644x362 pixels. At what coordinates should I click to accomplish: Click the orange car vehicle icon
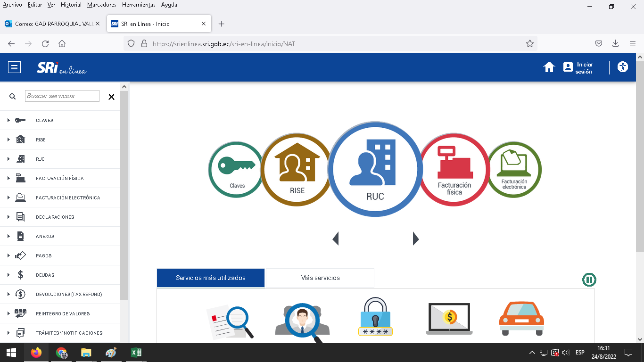[521, 318]
